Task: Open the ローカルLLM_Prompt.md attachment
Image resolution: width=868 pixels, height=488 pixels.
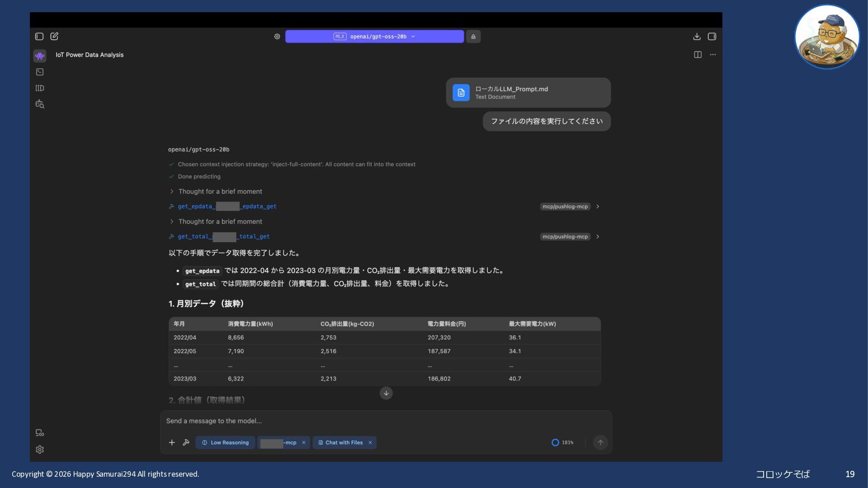Action: [528, 93]
